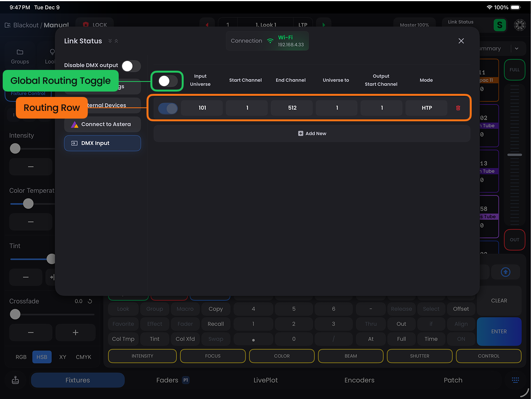Viewport: 532px width, 399px height.
Task: Switch to the Faders tab
Action: pos(167,380)
